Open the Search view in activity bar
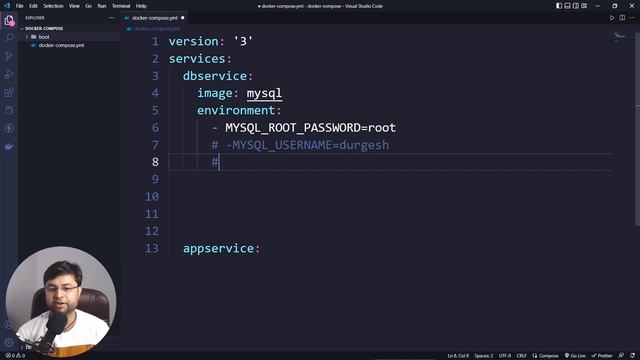The height and width of the screenshot is (360, 640). click(x=9, y=38)
